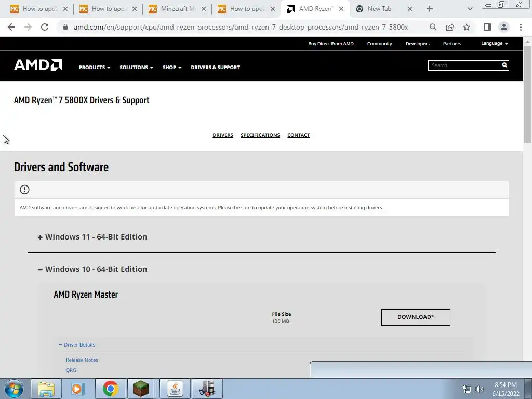
Task: Open the QRG link
Action: [x=71, y=370]
